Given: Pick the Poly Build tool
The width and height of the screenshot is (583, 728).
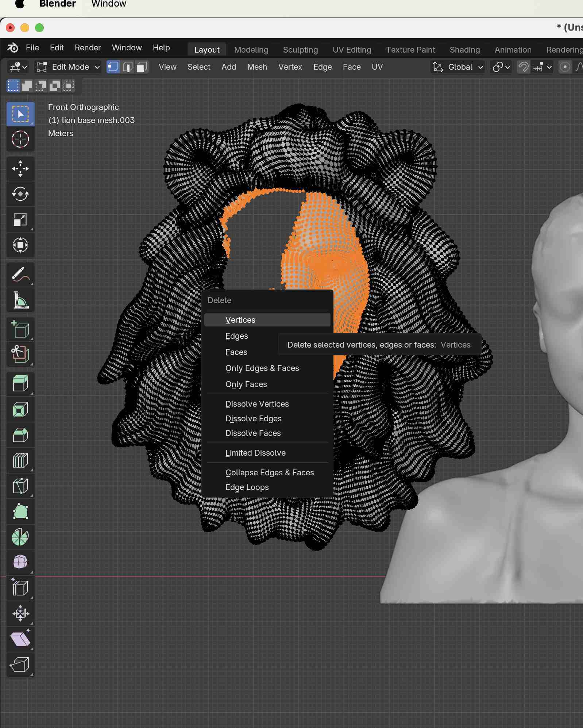Looking at the screenshot, I should (x=20, y=511).
